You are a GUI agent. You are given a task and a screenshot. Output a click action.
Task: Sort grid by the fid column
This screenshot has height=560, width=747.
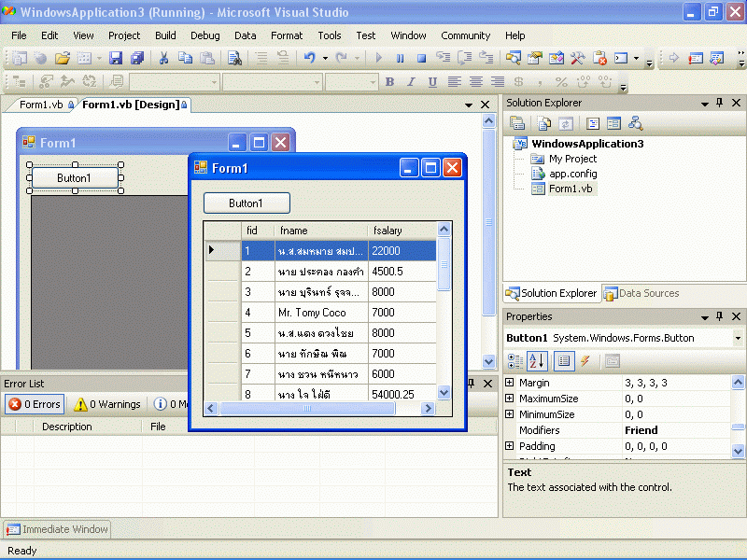tap(258, 231)
